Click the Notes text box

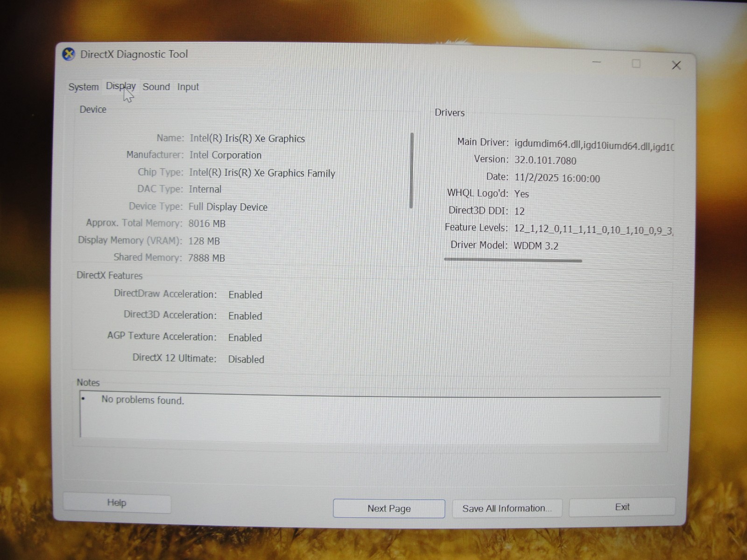370,416
